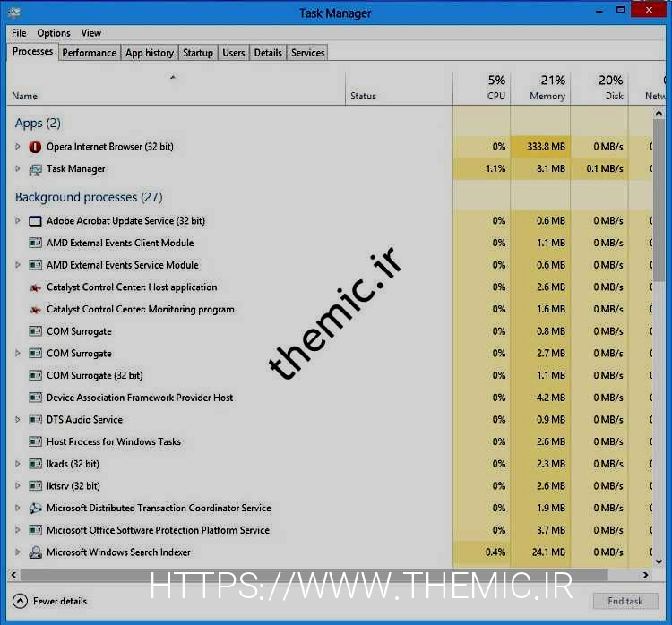Viewport: 672px width, 625px height.
Task: Open the Options menu
Action: point(54,33)
